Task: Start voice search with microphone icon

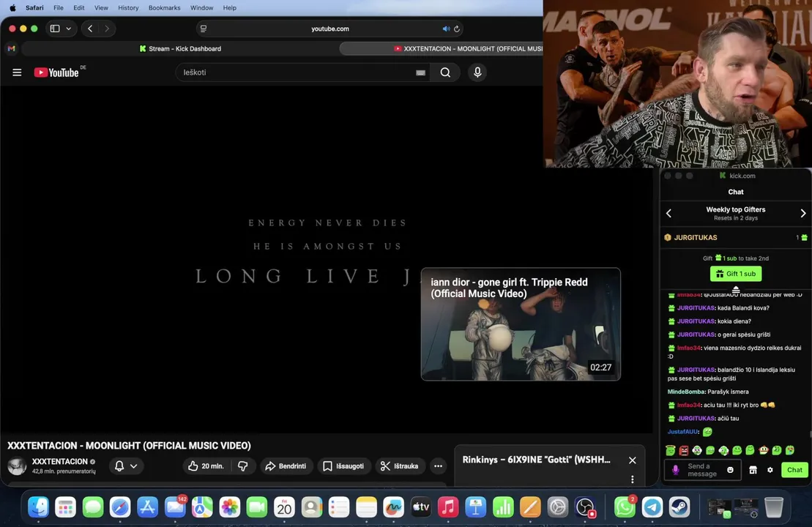Action: pyautogui.click(x=477, y=72)
